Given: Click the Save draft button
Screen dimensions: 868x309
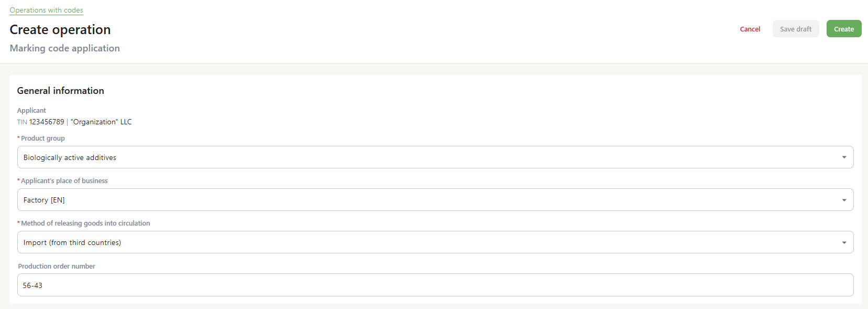Looking at the screenshot, I should 796,29.
